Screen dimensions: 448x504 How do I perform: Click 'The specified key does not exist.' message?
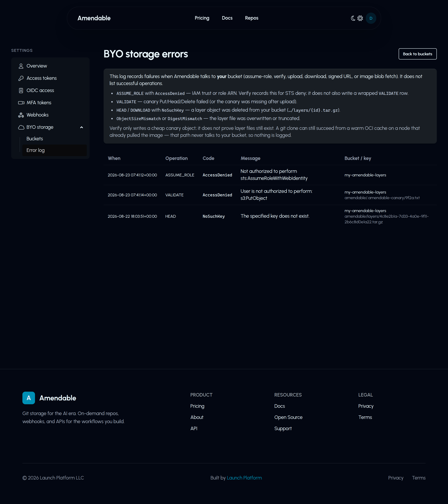275,216
